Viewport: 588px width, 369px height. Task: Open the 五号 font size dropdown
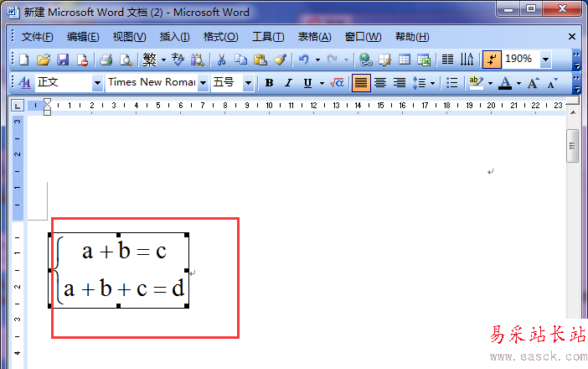[248, 82]
